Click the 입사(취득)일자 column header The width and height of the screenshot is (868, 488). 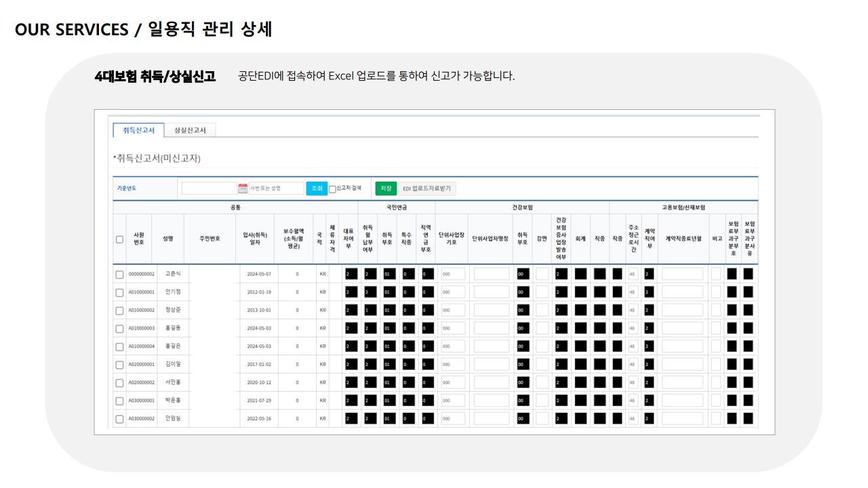click(x=256, y=239)
